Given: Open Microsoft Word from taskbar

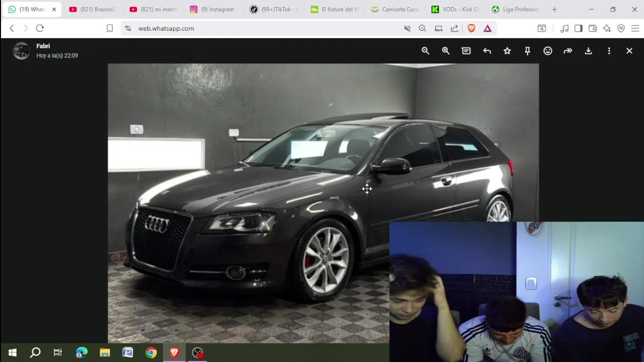Looking at the screenshot, I should click(128, 352).
